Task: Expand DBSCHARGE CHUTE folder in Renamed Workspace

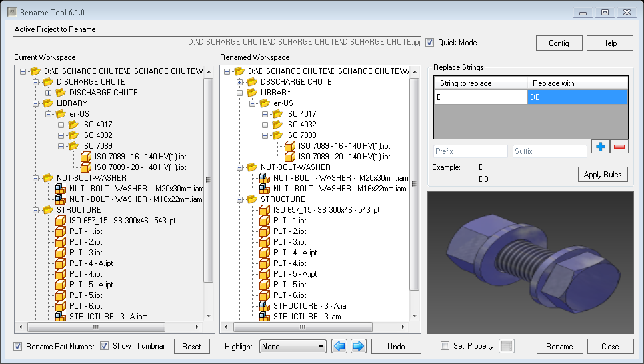Action: coord(240,82)
